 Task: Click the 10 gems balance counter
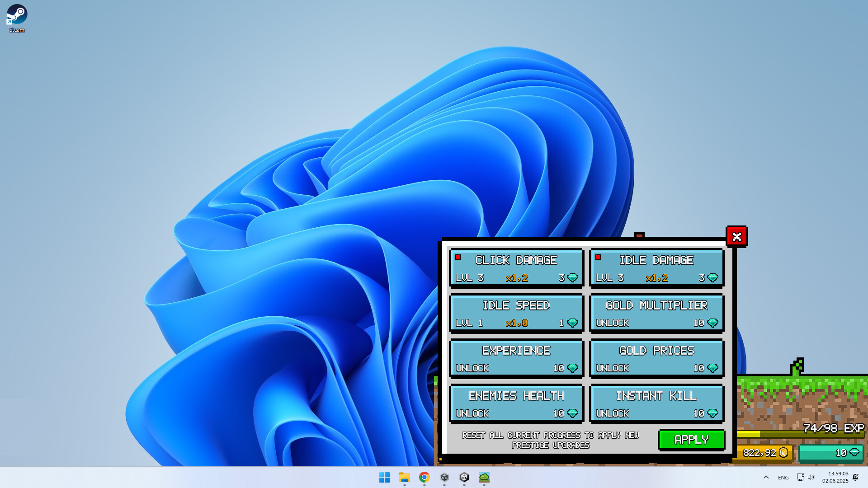tap(831, 453)
